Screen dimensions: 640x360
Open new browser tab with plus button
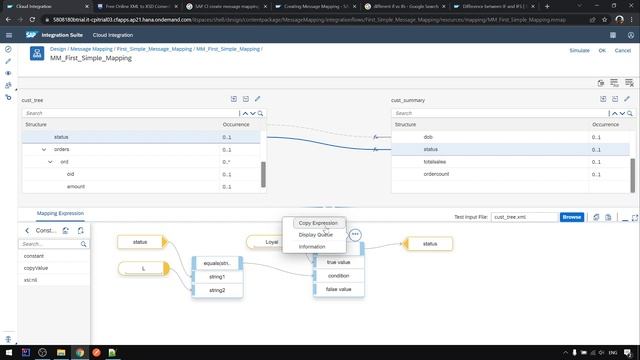pos(547,7)
